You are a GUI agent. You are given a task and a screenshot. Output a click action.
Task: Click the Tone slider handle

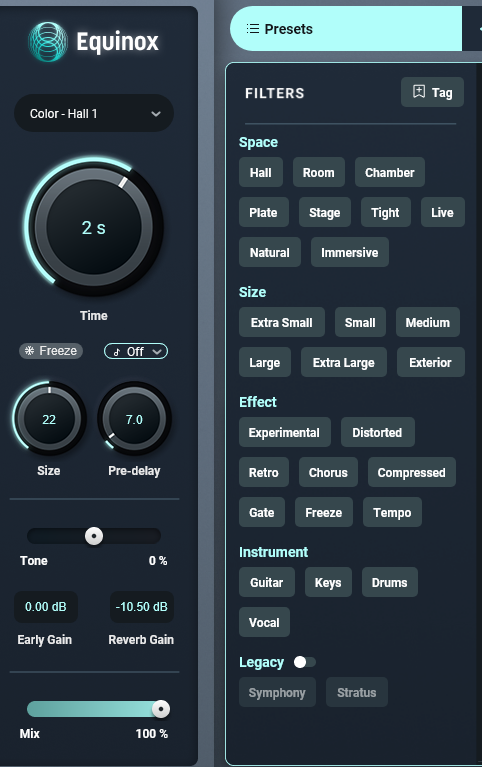[x=94, y=536]
